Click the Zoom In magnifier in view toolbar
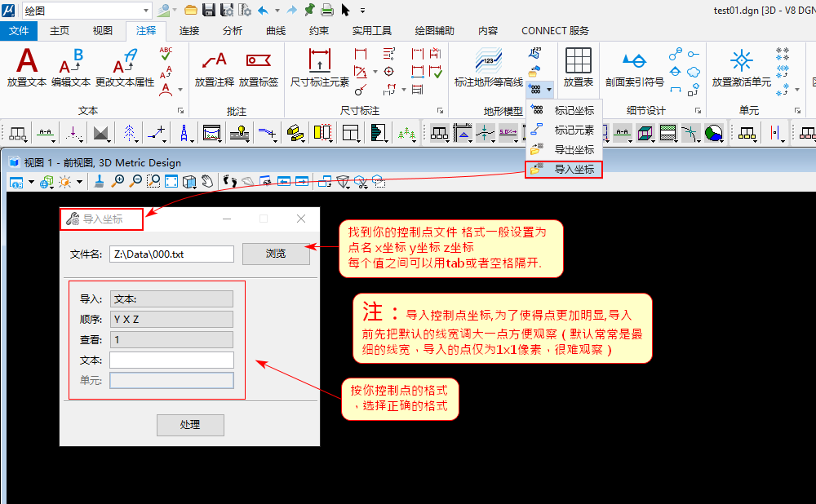 (x=118, y=181)
